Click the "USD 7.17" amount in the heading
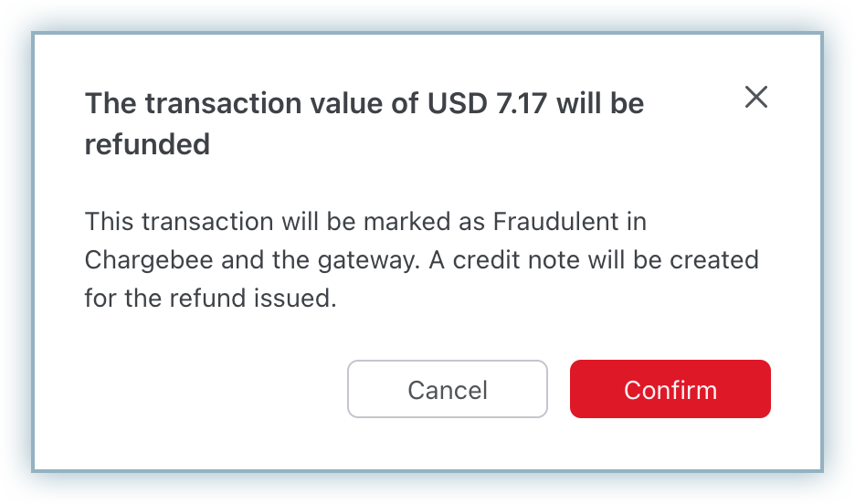 tap(488, 103)
